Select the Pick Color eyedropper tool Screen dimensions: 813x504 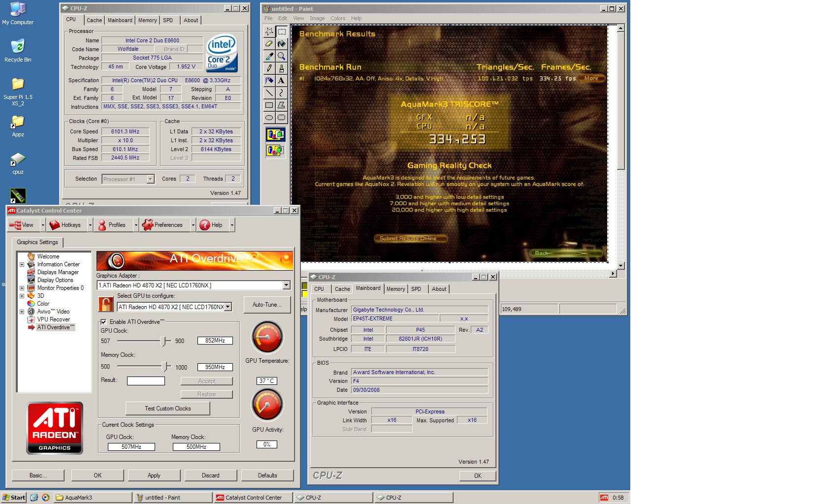coord(269,56)
